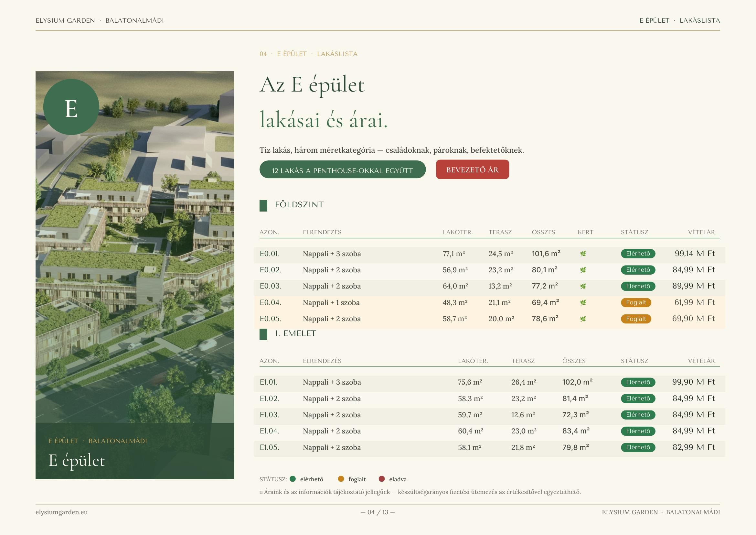
Task: Click the '12 LAKÁS A PENTHOUSE-OKKAL EGYÜTT' pill
Action: 342,170
